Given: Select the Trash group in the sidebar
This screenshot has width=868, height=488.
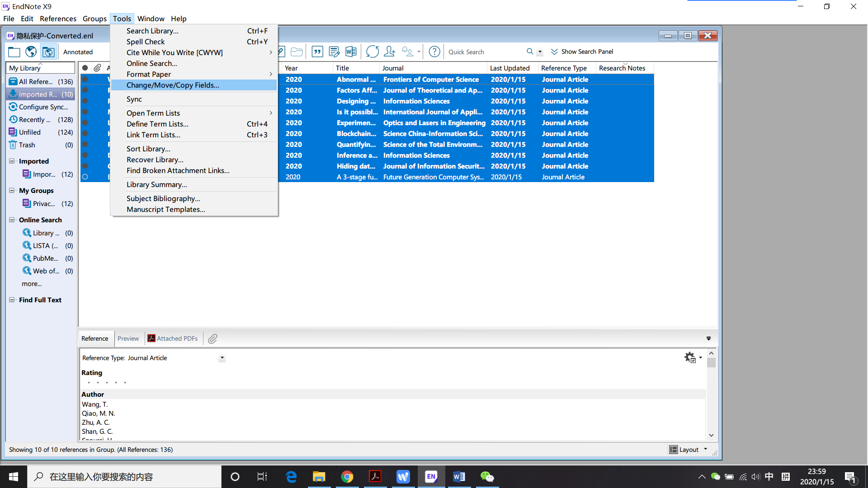Looking at the screenshot, I should click(27, 145).
